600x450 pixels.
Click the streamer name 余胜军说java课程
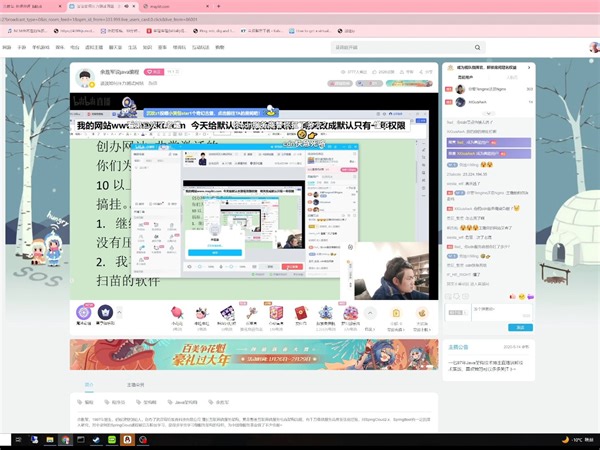119,72
